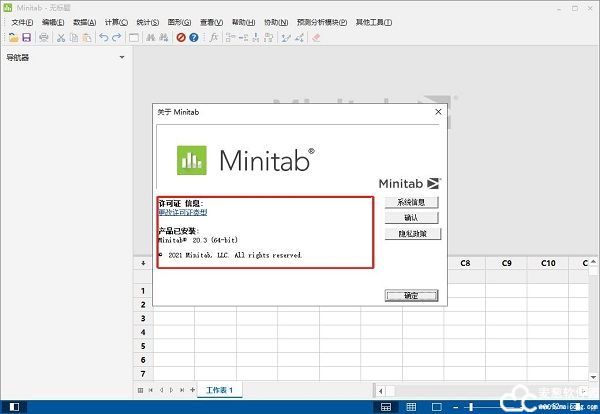This screenshot has height=414, width=600.
Task: Open the 图形(G) menu
Action: [x=179, y=22]
